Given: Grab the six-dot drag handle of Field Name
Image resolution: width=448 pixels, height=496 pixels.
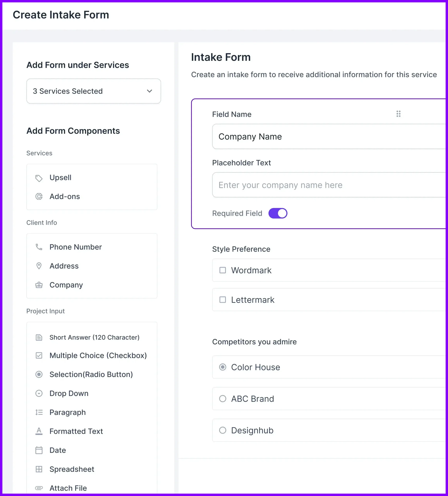Looking at the screenshot, I should (398, 114).
